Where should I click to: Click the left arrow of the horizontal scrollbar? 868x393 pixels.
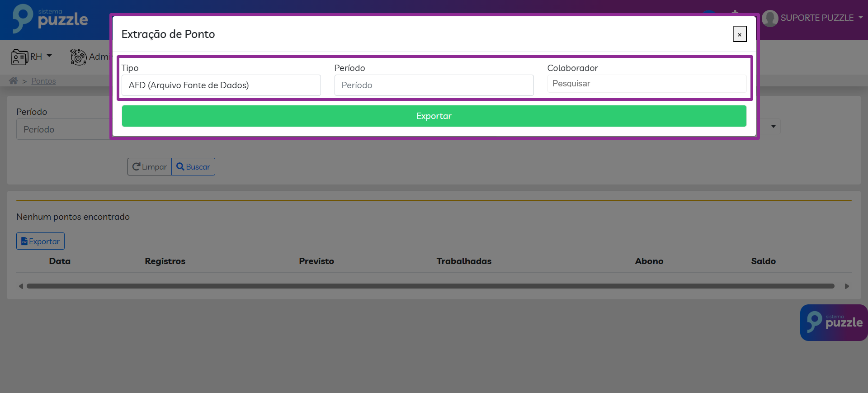tap(21, 286)
